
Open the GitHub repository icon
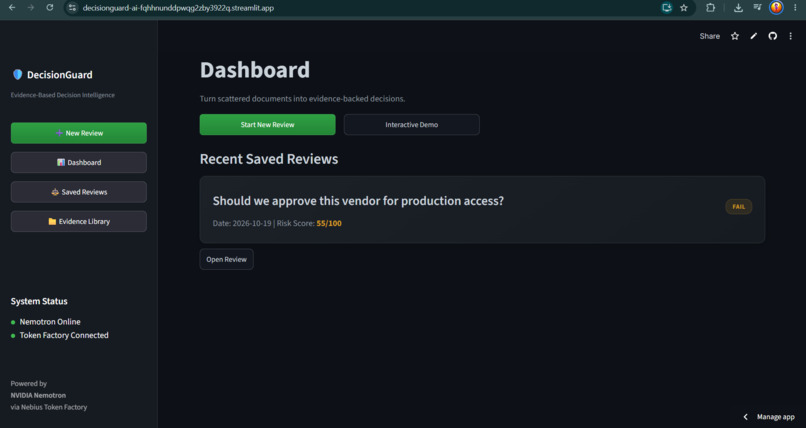(773, 36)
